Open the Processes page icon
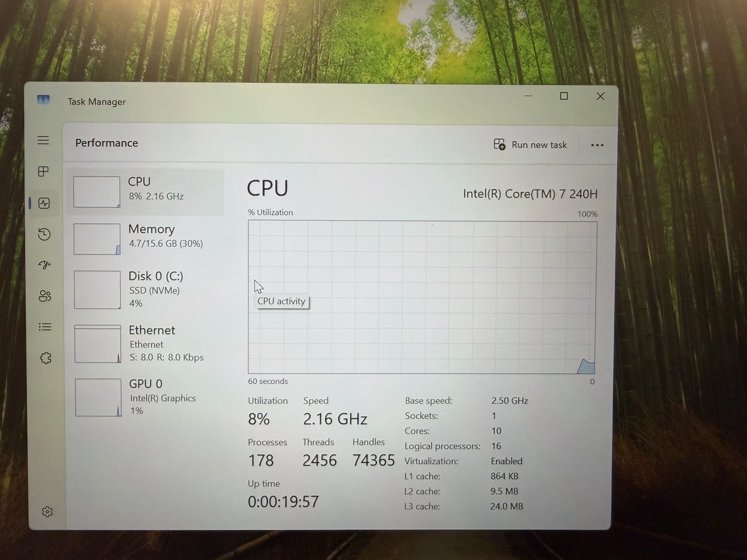This screenshot has height=560, width=747. [43, 171]
